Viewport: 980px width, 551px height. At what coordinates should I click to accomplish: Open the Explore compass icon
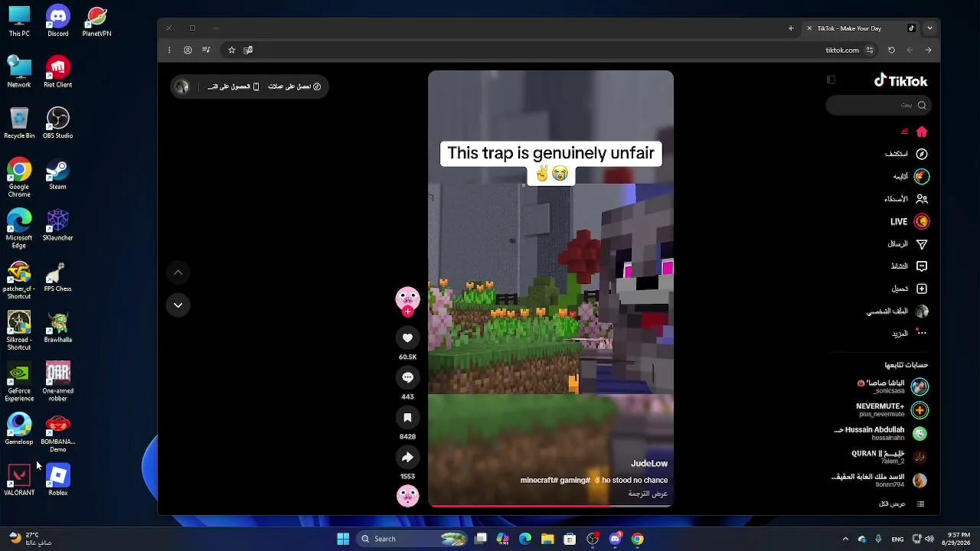[922, 154]
